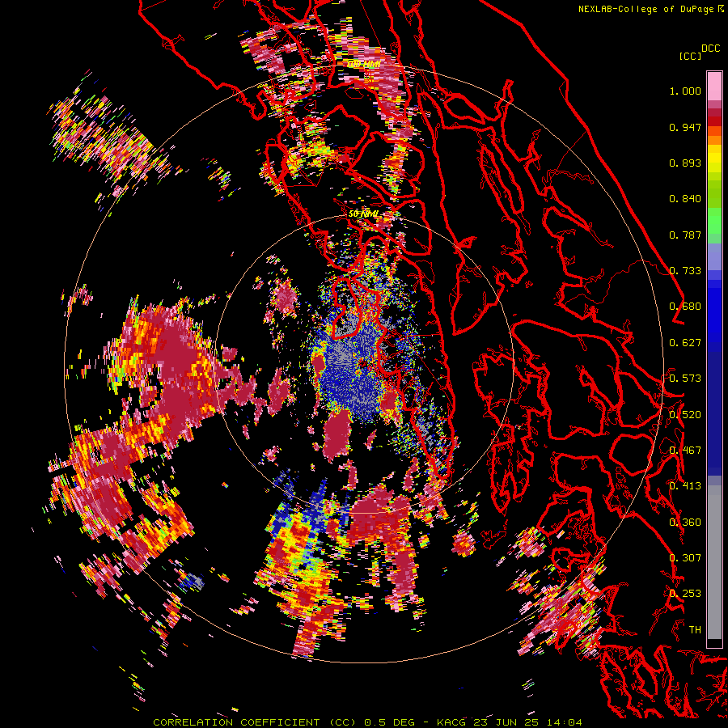Select the 0.573 scale value
This screenshot has height=728, width=728.
(x=685, y=379)
